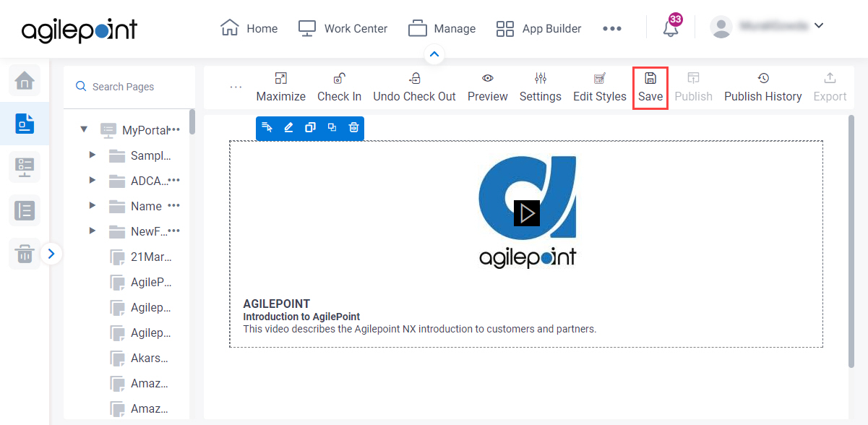
Task: Click the copy icon in widget toolbar
Action: 310,128
